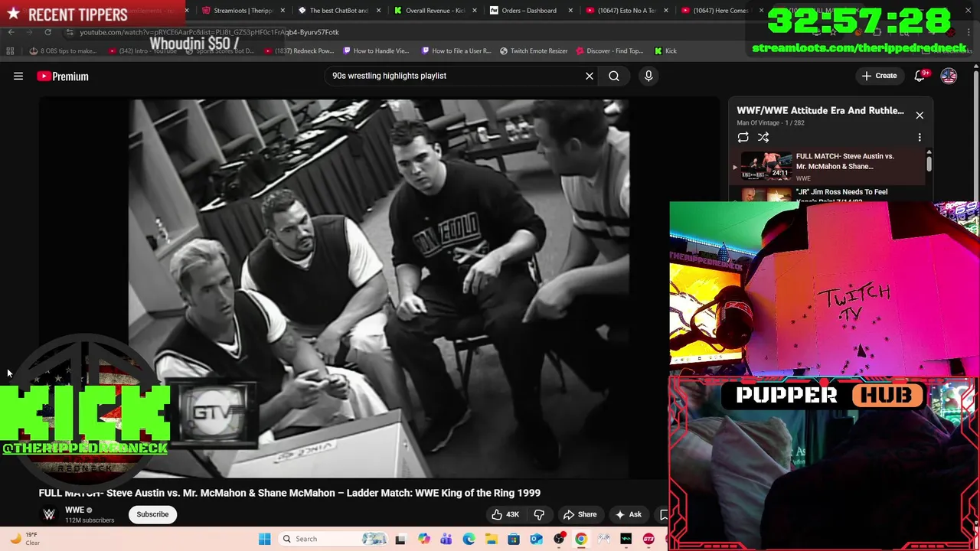This screenshot has width=980, height=551.
Task: Open Twitch Emote Resizer bookmark
Action: pyautogui.click(x=534, y=51)
